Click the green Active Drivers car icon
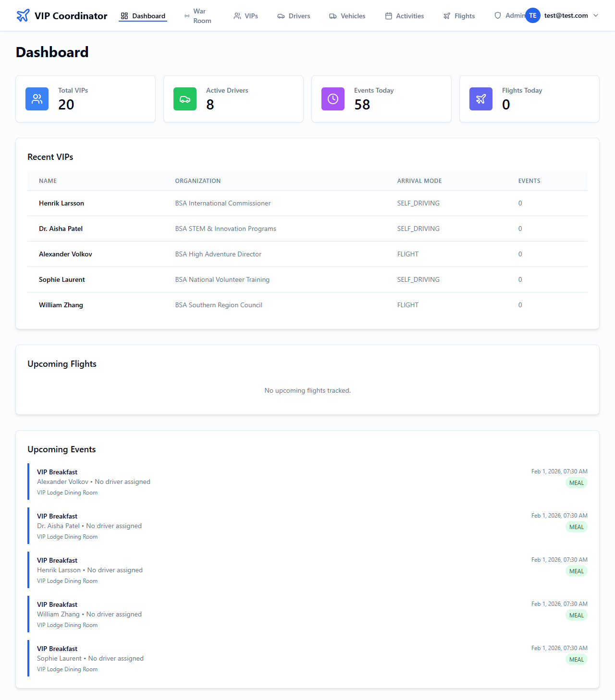This screenshot has width=615, height=700. pyautogui.click(x=185, y=99)
